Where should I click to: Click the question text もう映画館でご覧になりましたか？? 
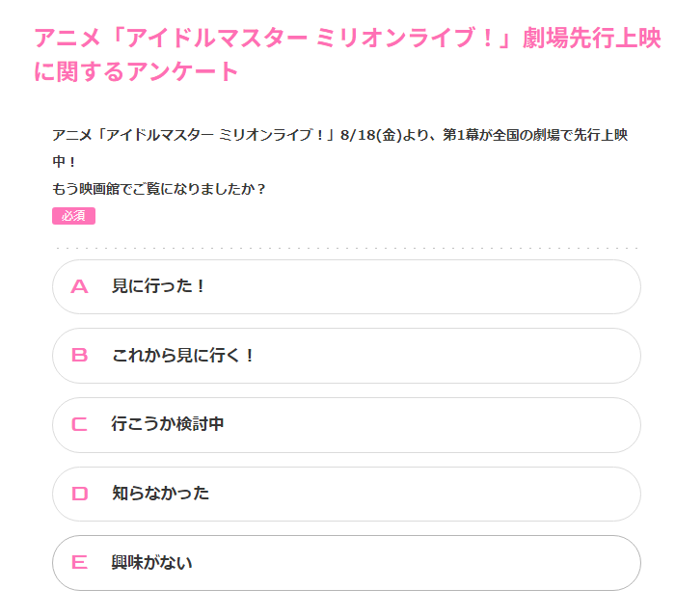pyautogui.click(x=159, y=188)
